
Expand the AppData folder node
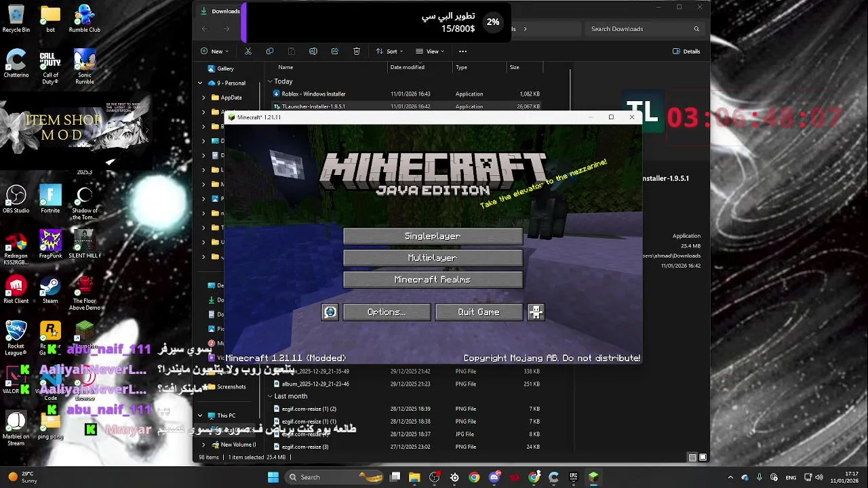[x=203, y=98]
